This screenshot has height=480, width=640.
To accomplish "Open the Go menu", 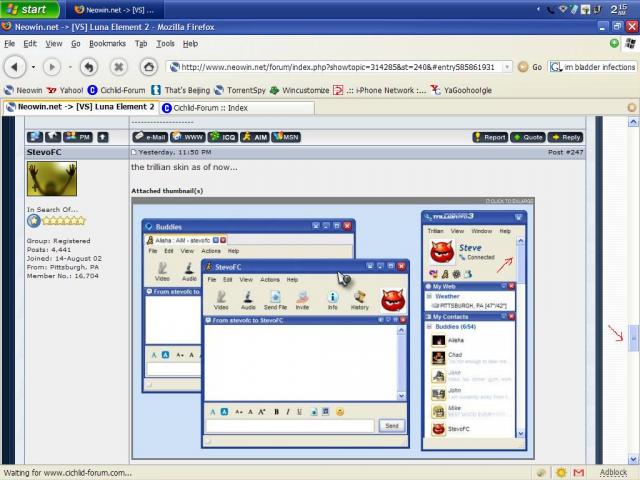I will tap(76, 44).
